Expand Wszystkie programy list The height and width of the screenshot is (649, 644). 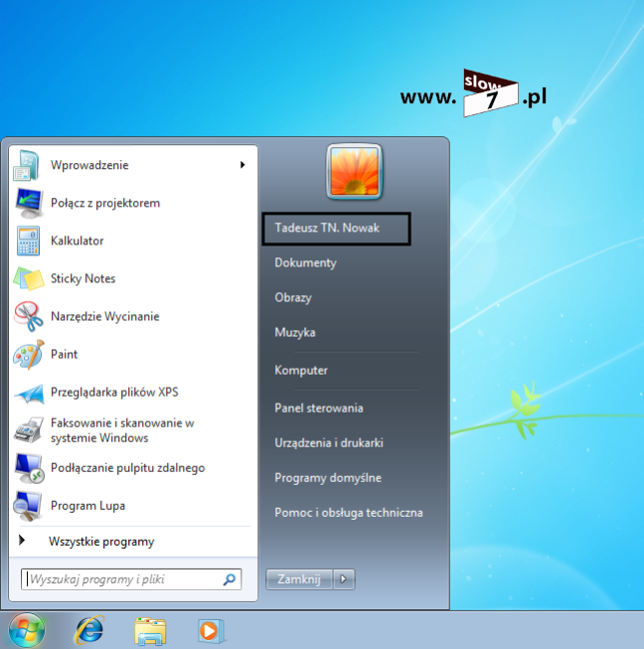tap(100, 542)
